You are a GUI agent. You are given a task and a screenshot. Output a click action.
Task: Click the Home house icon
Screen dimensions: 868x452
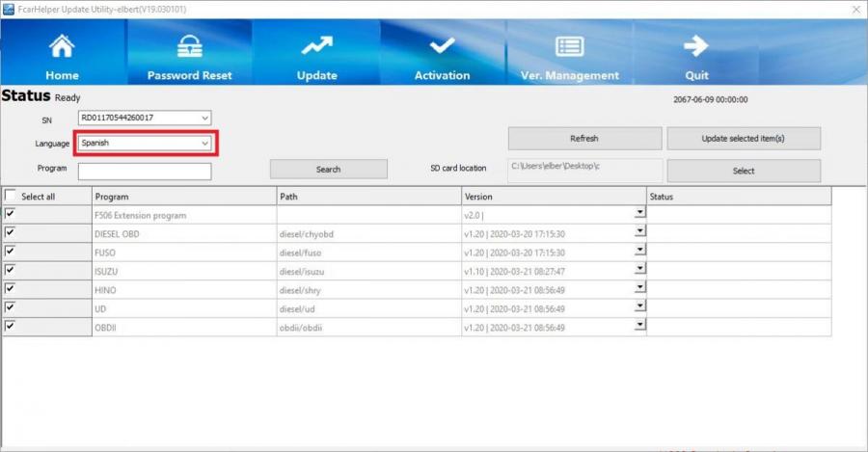[x=62, y=46]
